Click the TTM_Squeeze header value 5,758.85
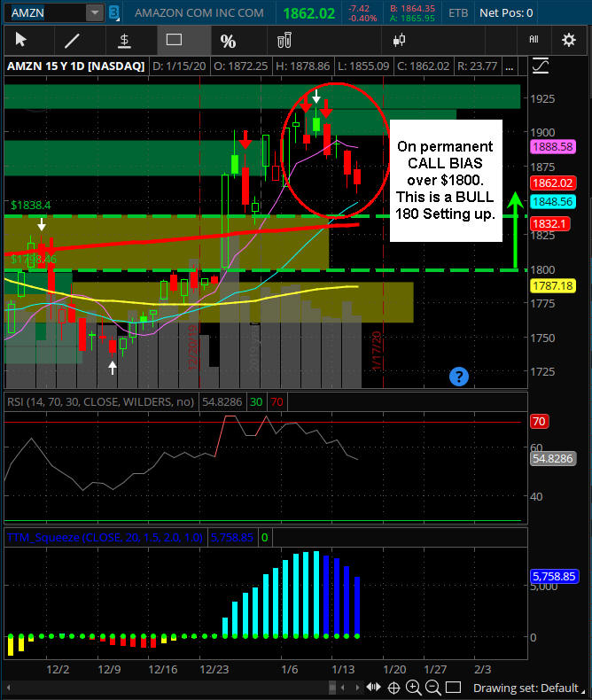This screenshot has width=592, height=700. click(231, 538)
